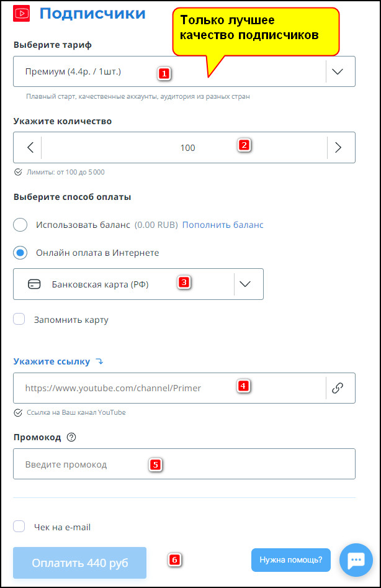This screenshot has width=381, height=588.
Task: Open the Пополнить баланс link
Action: [x=223, y=225]
